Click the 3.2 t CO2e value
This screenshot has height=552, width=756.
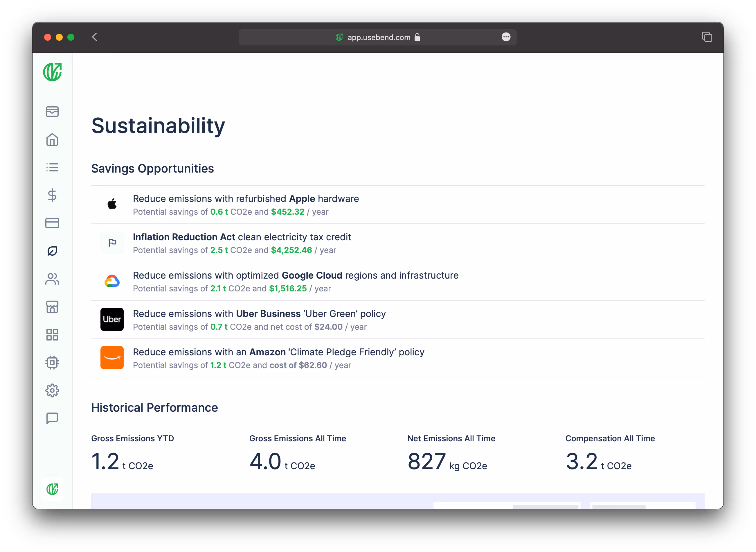[598, 462]
